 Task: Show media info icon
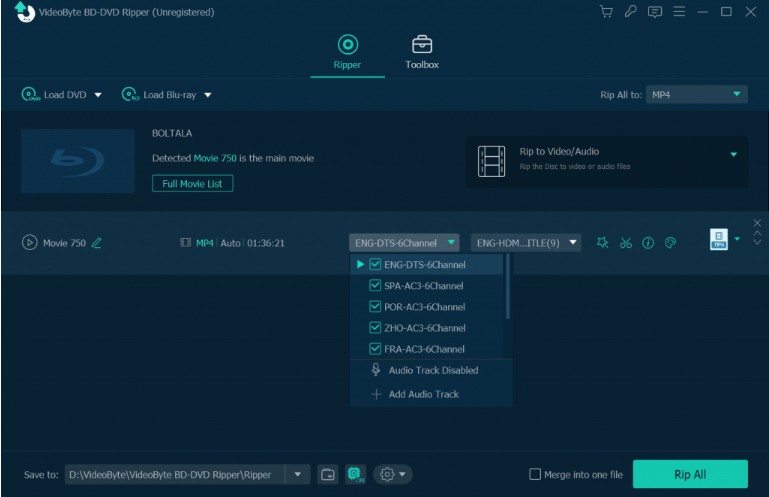pos(648,242)
